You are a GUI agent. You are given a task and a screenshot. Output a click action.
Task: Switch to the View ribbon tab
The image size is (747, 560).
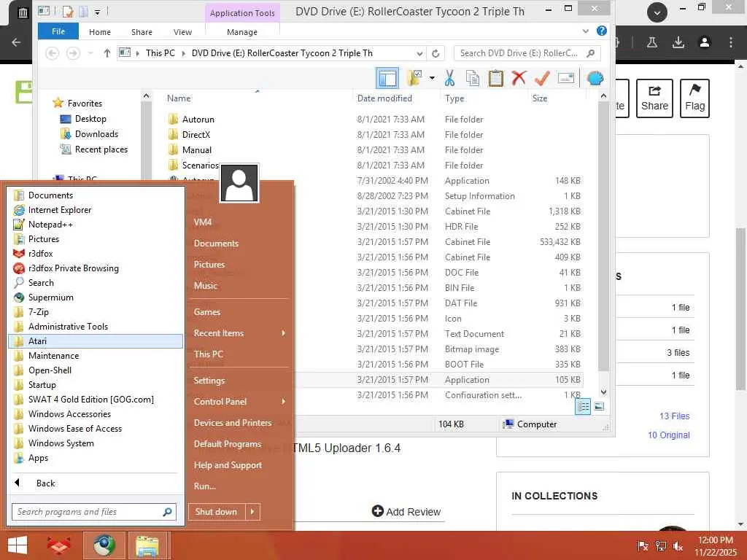tap(182, 32)
